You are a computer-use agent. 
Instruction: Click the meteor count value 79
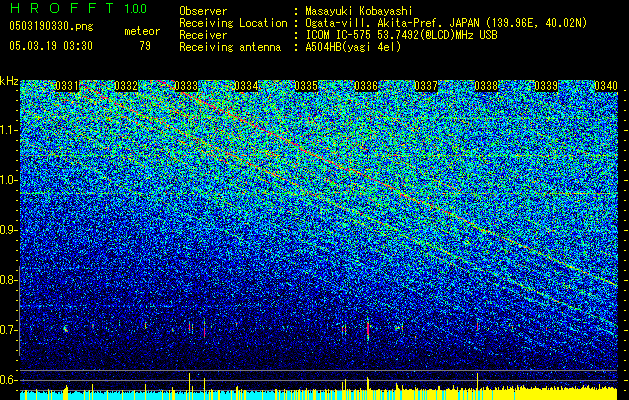145,46
